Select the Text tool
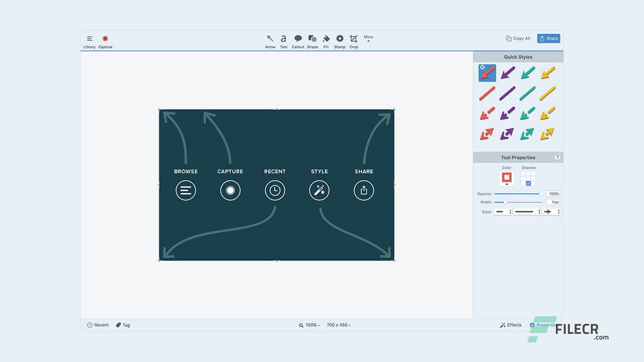 click(283, 39)
